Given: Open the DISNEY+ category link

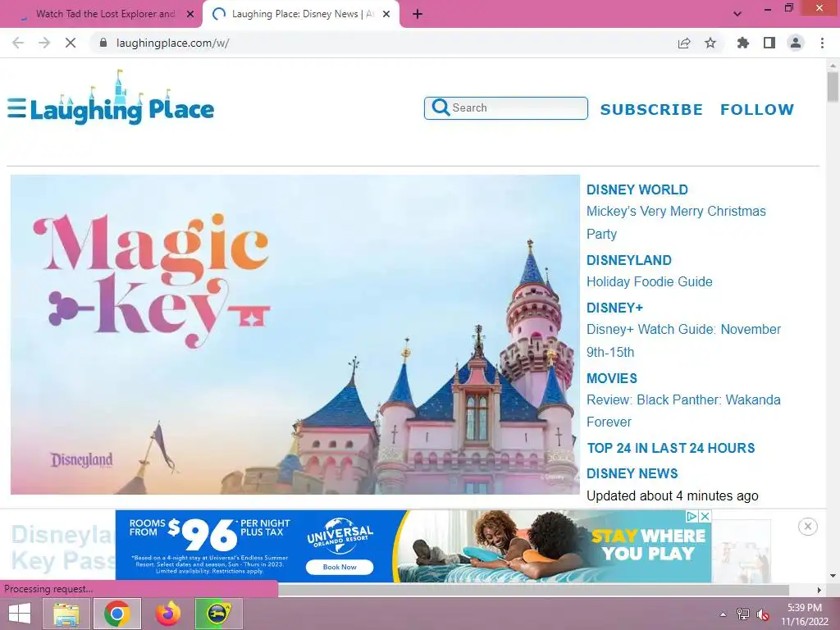Looking at the screenshot, I should [614, 308].
